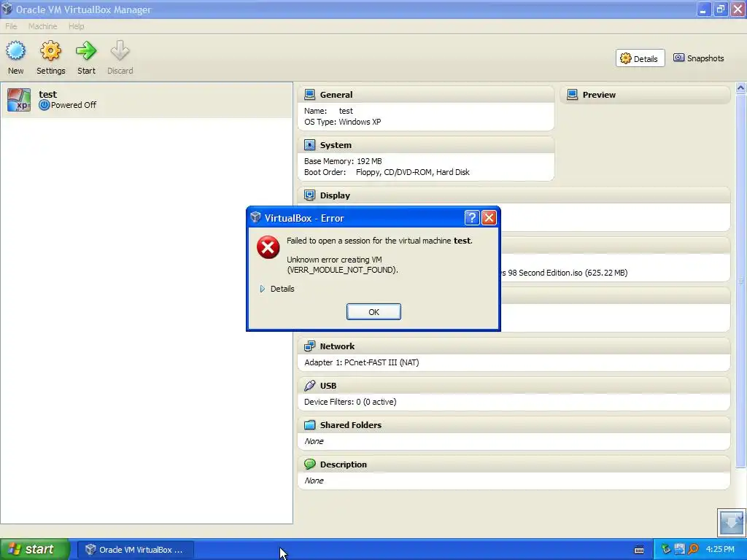Screen dimensions: 747x560
Task: Click the Shared Folders icon
Action: [x=309, y=425]
